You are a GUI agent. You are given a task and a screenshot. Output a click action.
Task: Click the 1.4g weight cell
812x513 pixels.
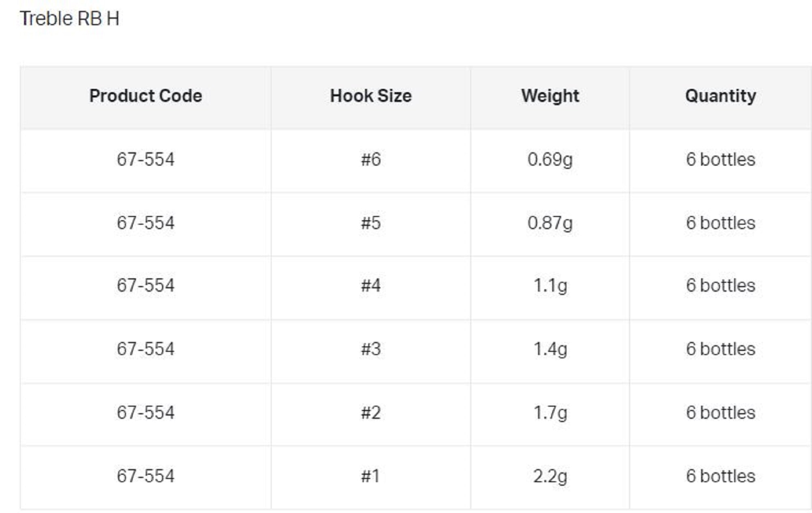pyautogui.click(x=550, y=349)
